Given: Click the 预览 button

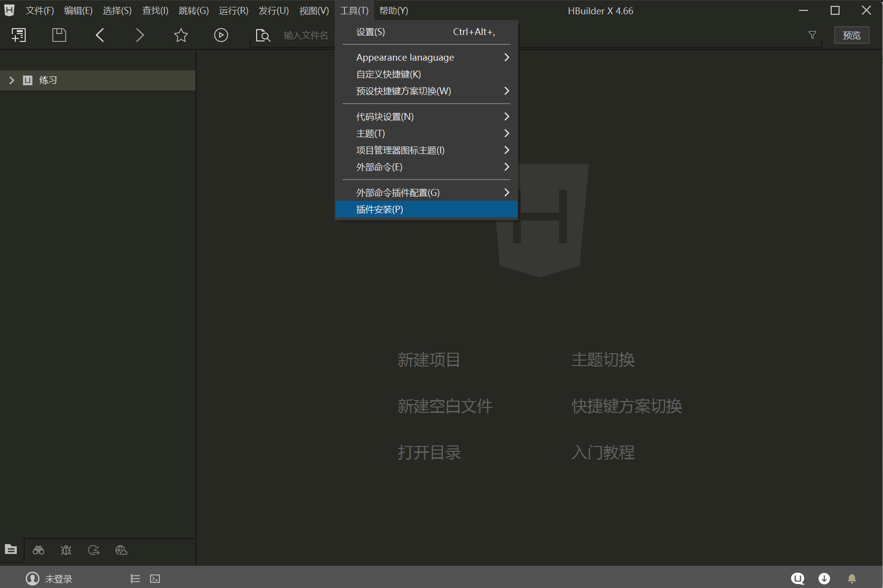Looking at the screenshot, I should pos(851,35).
